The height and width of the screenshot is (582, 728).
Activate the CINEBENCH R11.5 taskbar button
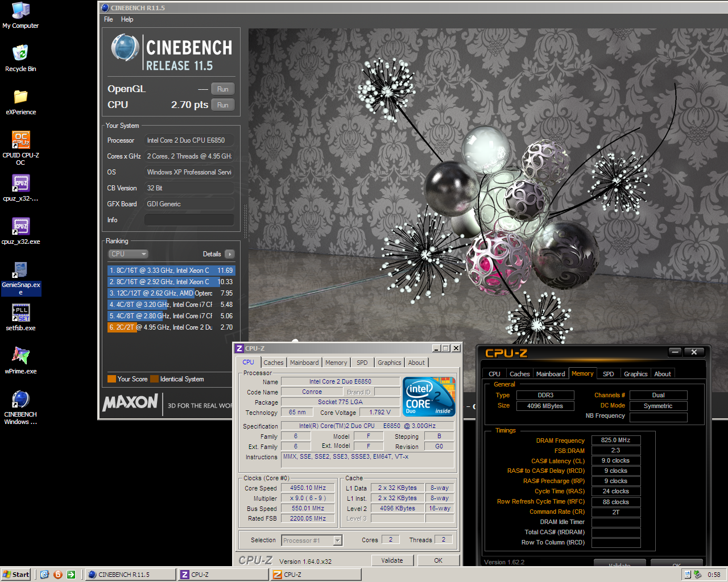coord(130,575)
